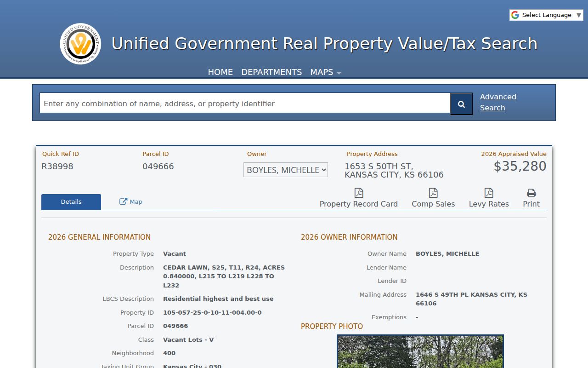Select the Details tab
The image size is (588, 368).
tap(71, 202)
